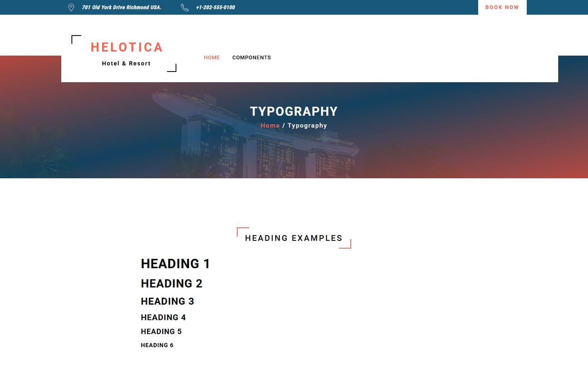Image resolution: width=588 pixels, height=368 pixels.
Task: Click the Typography breadcrumb text
Action: click(307, 126)
